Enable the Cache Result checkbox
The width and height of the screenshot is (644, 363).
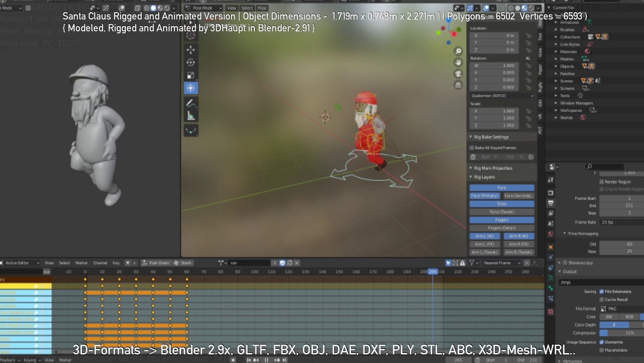pyautogui.click(x=602, y=299)
